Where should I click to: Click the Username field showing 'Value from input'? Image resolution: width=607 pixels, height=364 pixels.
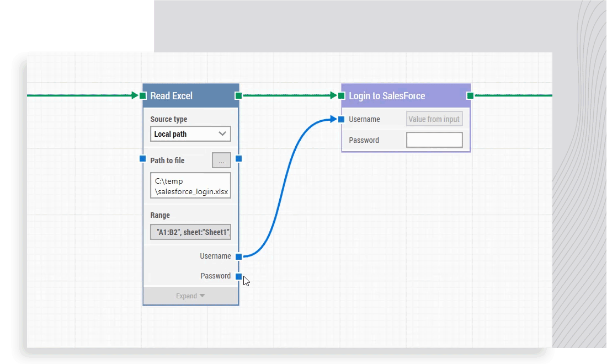pos(434,119)
